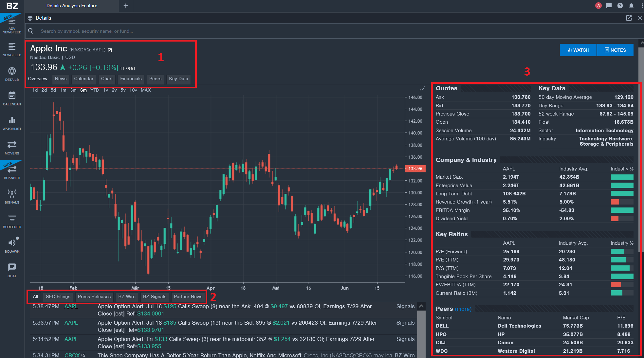Filter news by Partner News

[188, 297]
